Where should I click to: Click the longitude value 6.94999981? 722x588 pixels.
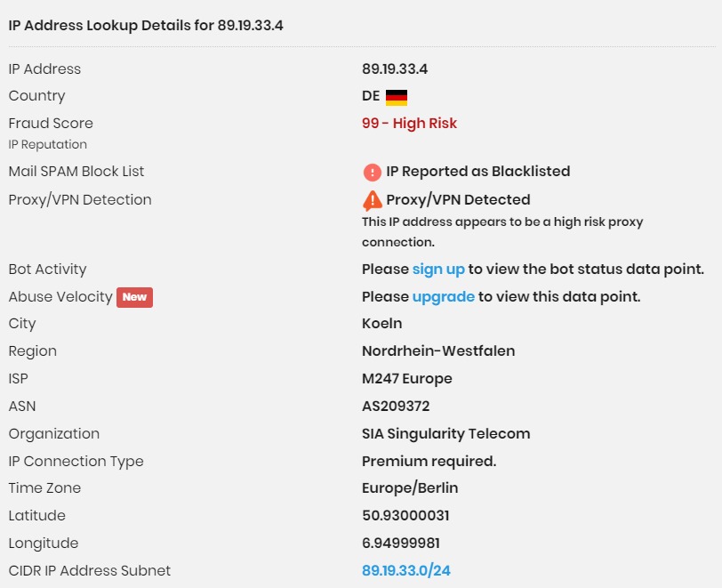[401, 544]
